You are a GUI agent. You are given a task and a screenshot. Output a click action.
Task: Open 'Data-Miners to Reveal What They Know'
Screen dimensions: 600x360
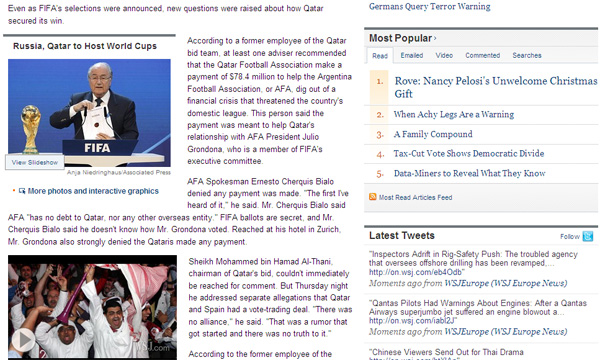470,173
